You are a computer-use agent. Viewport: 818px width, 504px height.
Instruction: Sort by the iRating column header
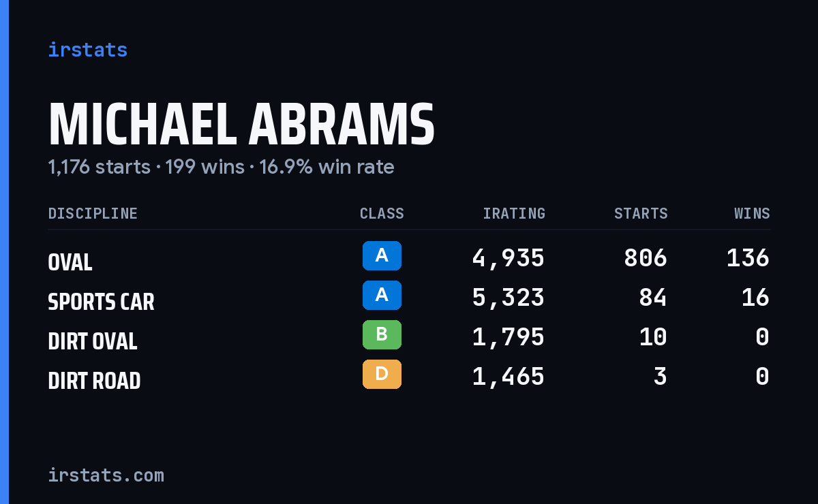pos(514,213)
